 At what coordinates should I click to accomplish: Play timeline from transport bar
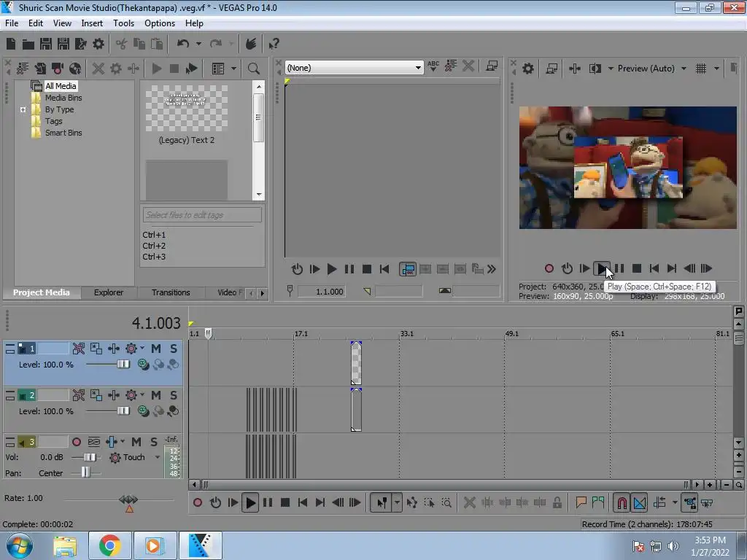coord(250,502)
